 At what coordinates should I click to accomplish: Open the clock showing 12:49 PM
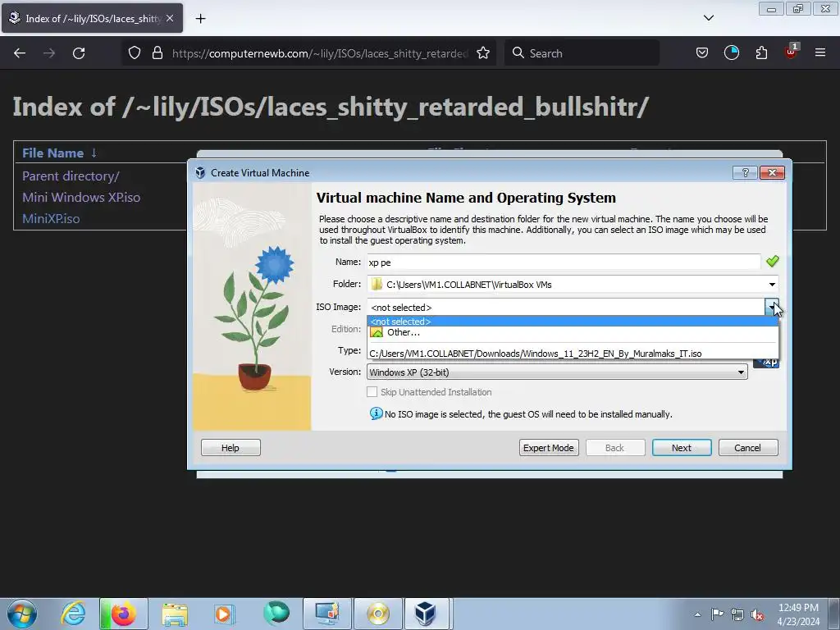click(798, 614)
